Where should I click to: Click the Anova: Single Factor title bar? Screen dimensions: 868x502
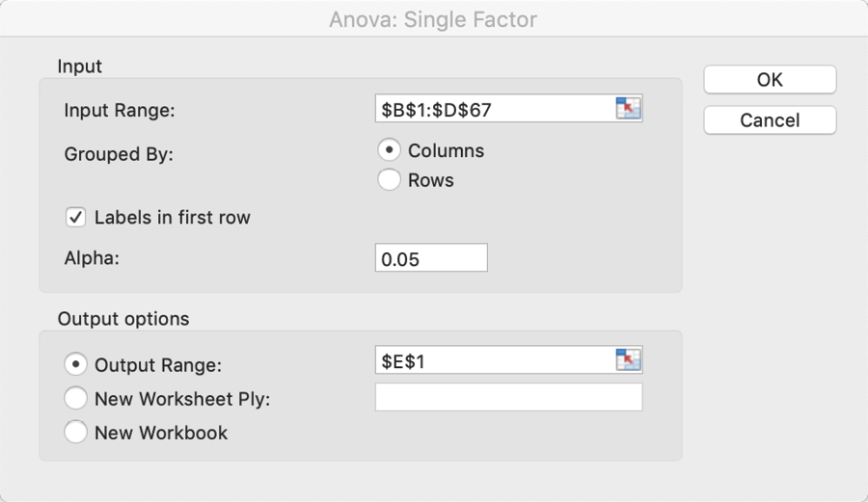click(x=433, y=19)
